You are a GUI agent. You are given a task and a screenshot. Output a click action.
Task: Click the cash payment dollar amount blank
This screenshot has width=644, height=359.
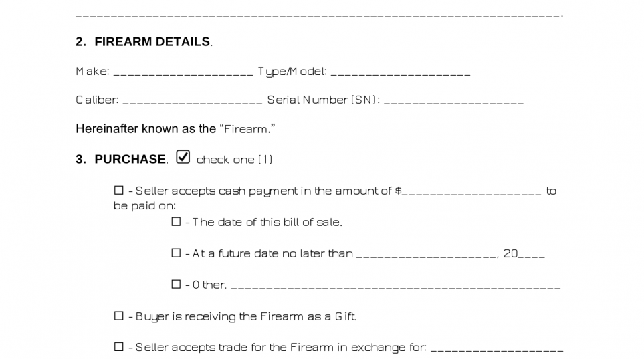pos(472,193)
